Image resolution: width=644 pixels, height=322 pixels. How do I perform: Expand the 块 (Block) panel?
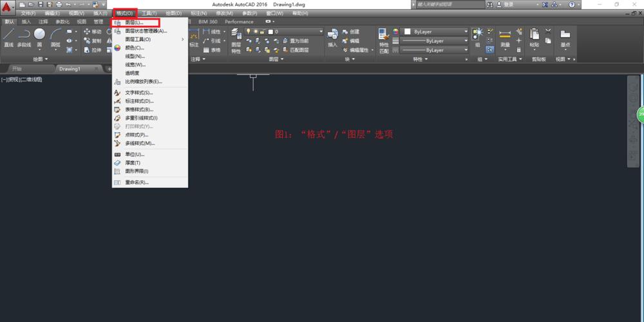350,59
